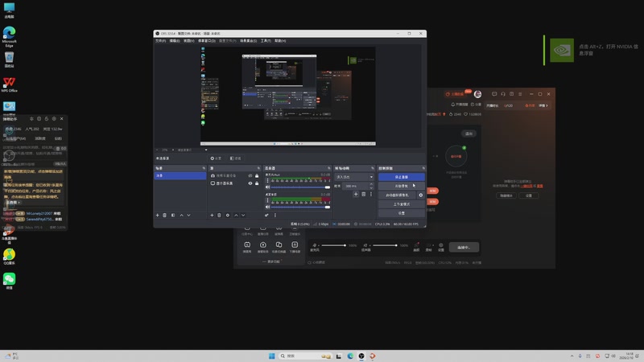The width and height of the screenshot is (644, 362).
Task: Open scene transitions three-dot menu
Action: 371,194
